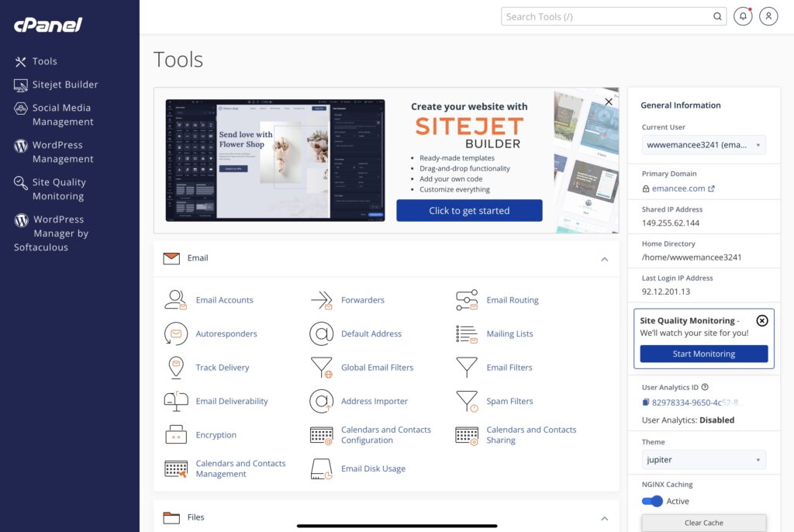
Task: Click the Clear Cache button
Action: (704, 523)
